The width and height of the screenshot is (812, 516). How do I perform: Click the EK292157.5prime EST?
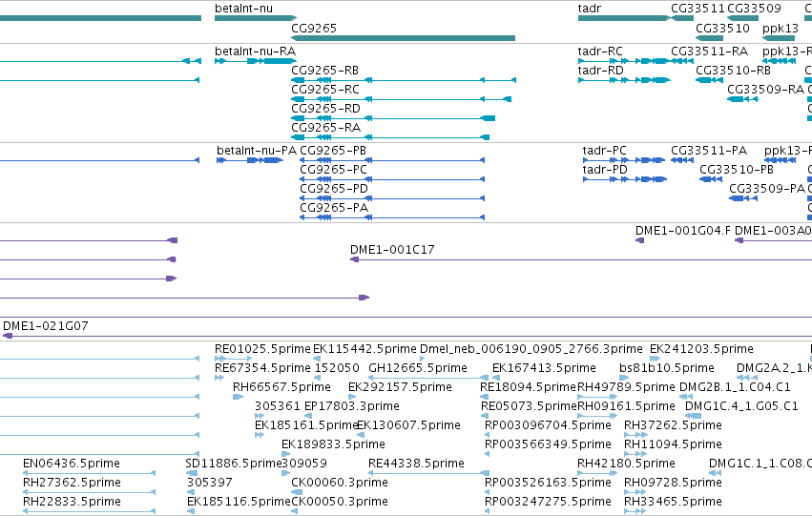pyautogui.click(x=352, y=397)
